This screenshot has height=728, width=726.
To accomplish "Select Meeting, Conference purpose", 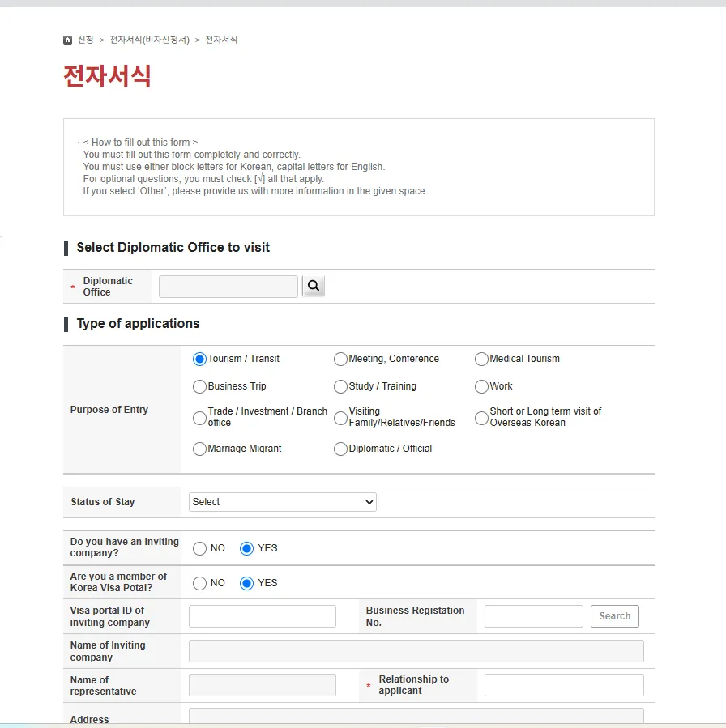I will [x=340, y=360].
